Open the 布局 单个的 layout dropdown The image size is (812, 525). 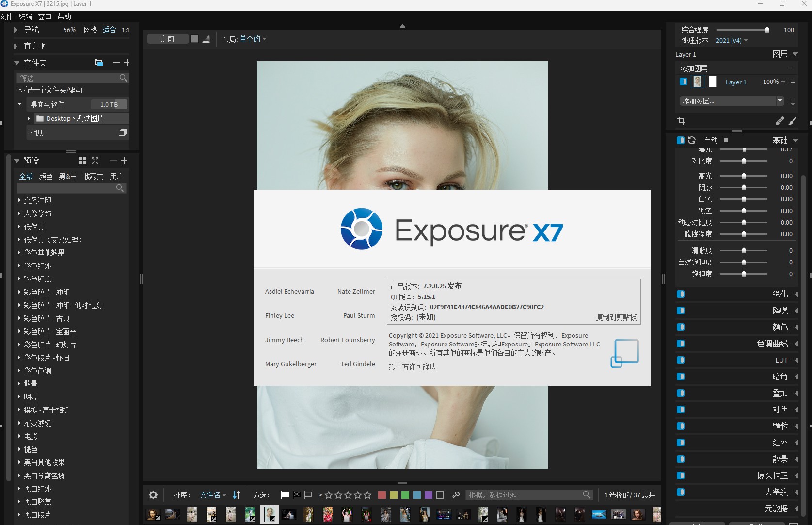tap(244, 39)
